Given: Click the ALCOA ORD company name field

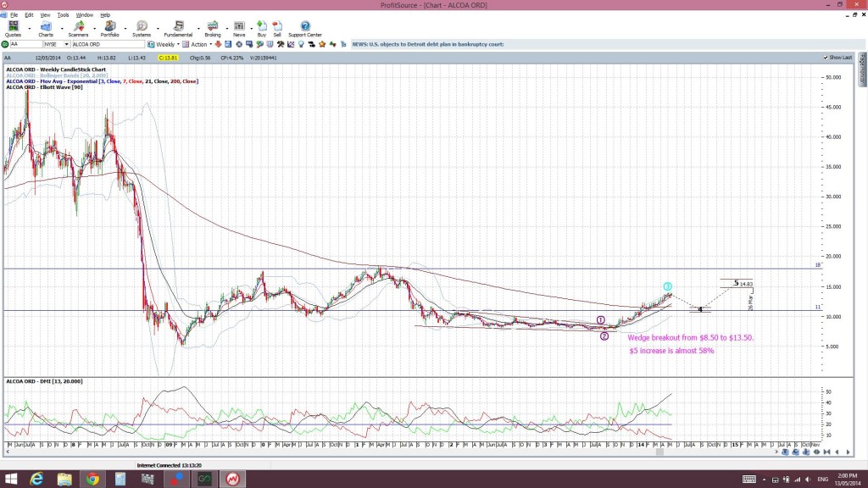Looking at the screenshot, I should pyautogui.click(x=108, y=44).
